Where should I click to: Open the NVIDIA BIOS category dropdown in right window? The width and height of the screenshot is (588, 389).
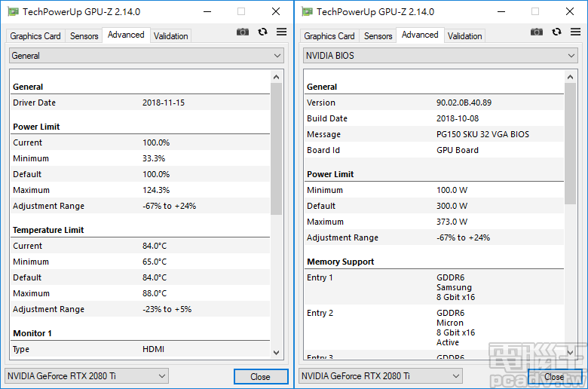(x=441, y=56)
